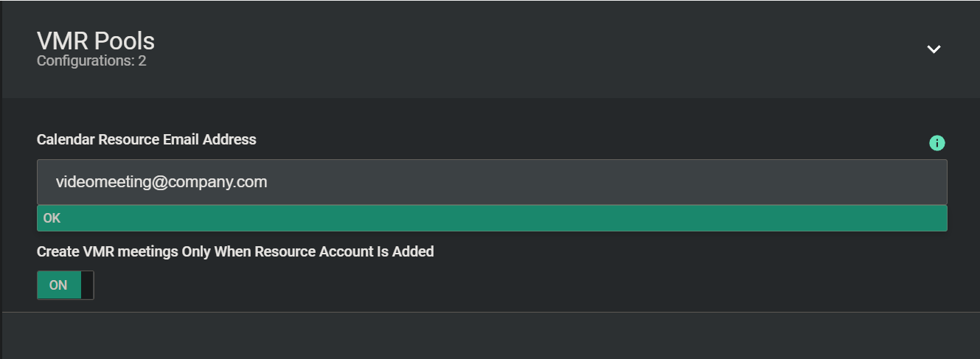This screenshot has height=359, width=980.
Task: Click the empty right part of email field
Action: pyautogui.click(x=605, y=182)
